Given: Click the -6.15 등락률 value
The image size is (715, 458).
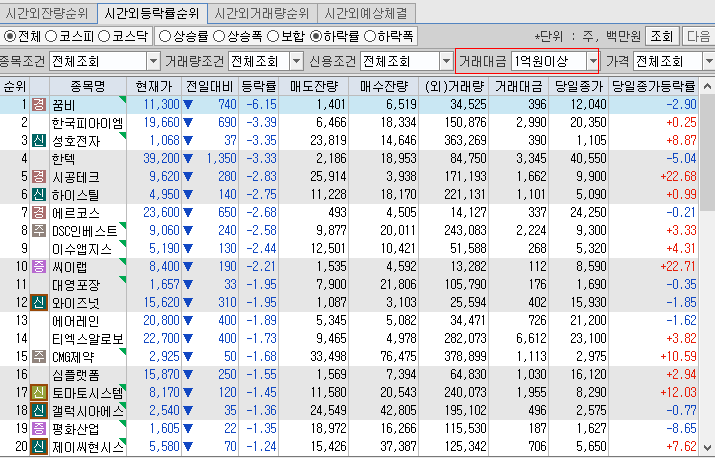Looking at the screenshot, I should point(262,104).
